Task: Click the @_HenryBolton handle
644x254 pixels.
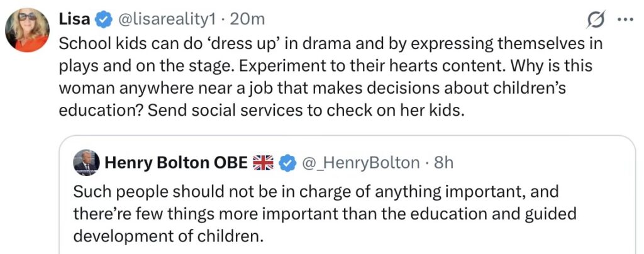Action: tap(361, 163)
